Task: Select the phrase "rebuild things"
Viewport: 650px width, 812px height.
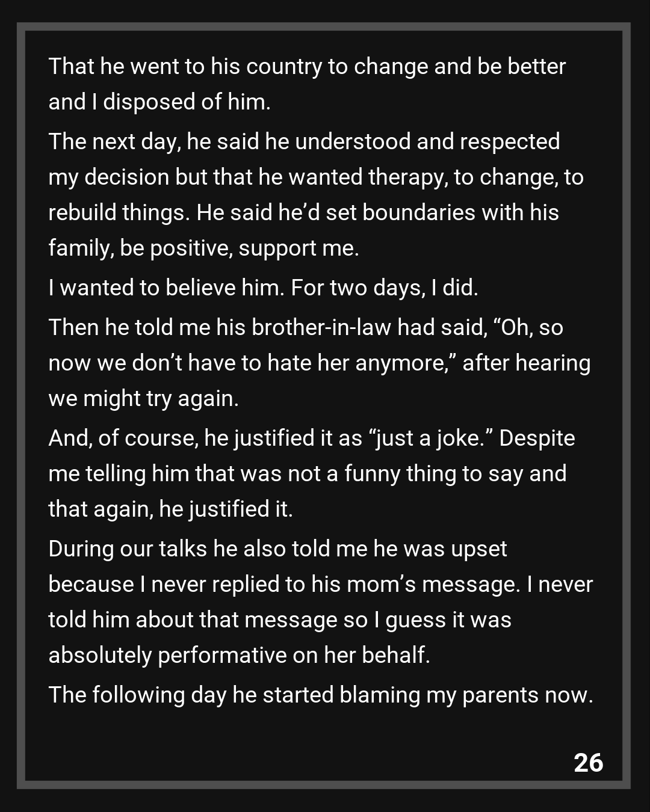Action: point(117,212)
